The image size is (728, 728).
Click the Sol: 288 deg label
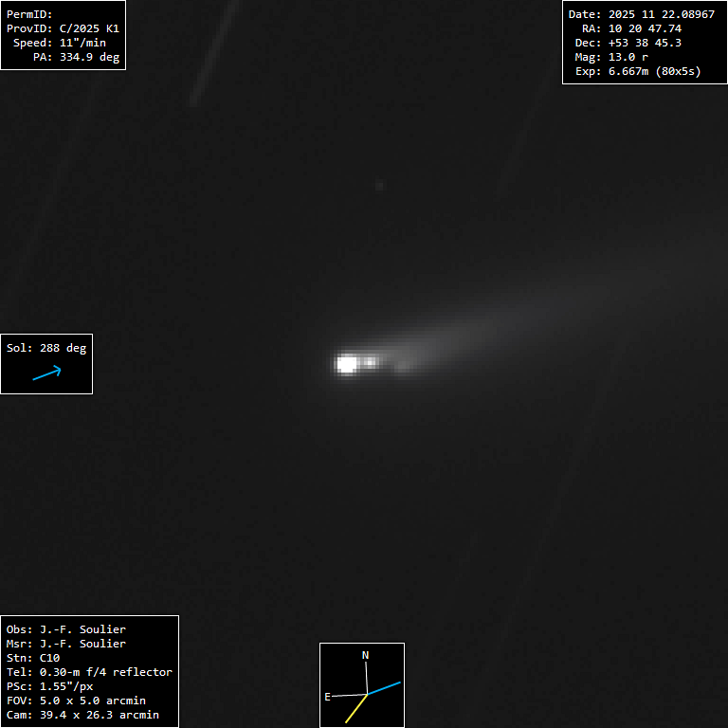pyautogui.click(x=46, y=348)
